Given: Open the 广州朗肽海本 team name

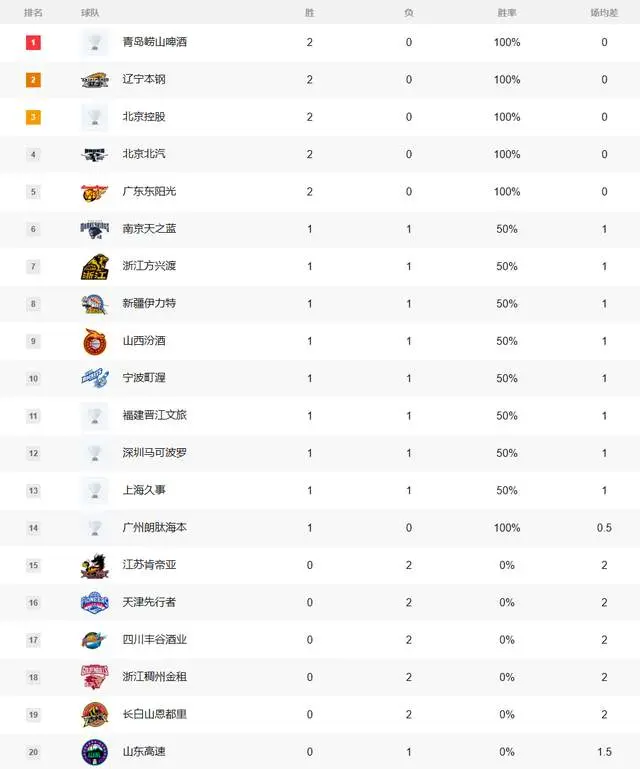Looking at the screenshot, I should coord(154,528).
